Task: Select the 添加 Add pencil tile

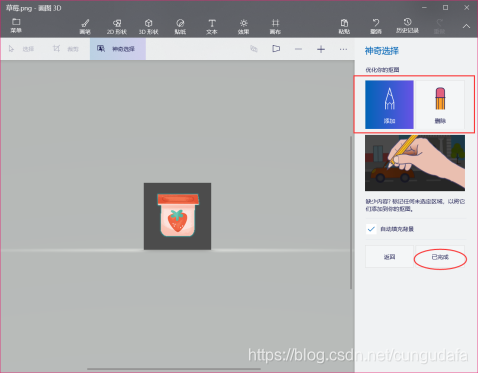Action: pyautogui.click(x=389, y=104)
